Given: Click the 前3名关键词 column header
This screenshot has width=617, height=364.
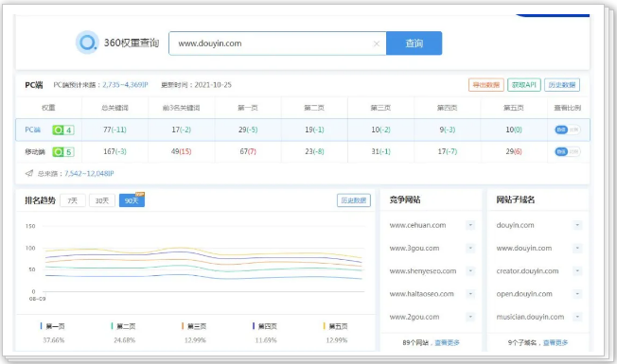Looking at the screenshot, I should [x=182, y=108].
